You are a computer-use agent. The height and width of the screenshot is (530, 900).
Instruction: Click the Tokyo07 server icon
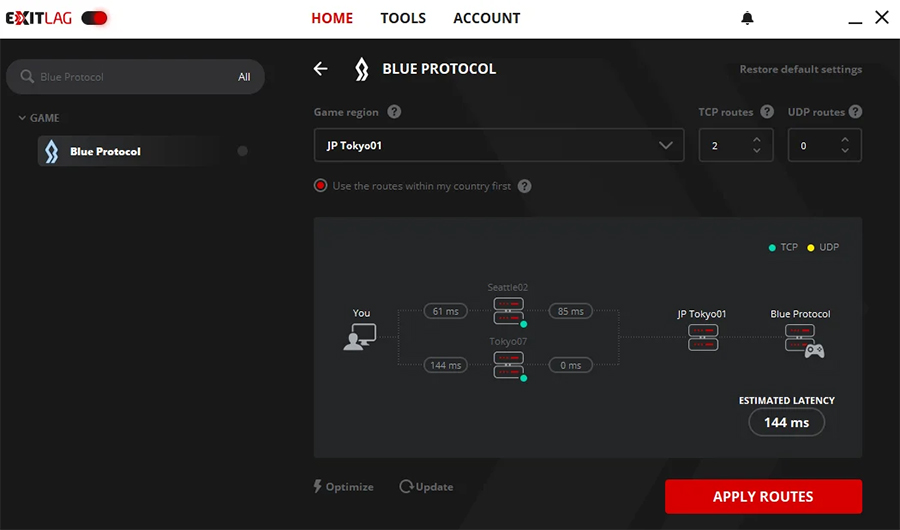(x=509, y=365)
